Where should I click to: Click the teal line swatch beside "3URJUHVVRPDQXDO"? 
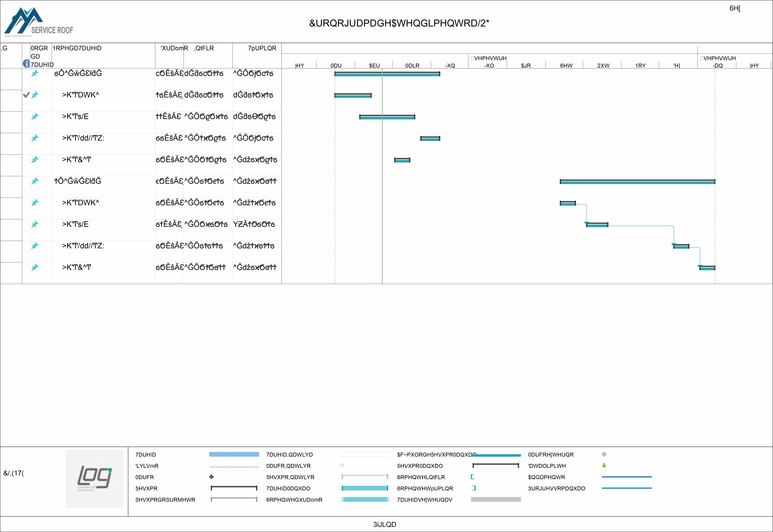click(627, 488)
